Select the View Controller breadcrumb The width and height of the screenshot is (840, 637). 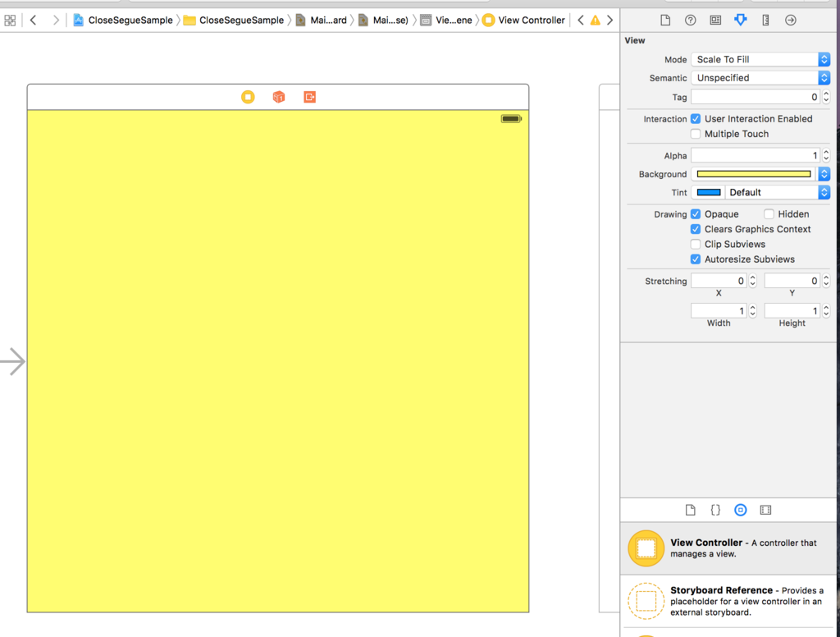pos(523,21)
